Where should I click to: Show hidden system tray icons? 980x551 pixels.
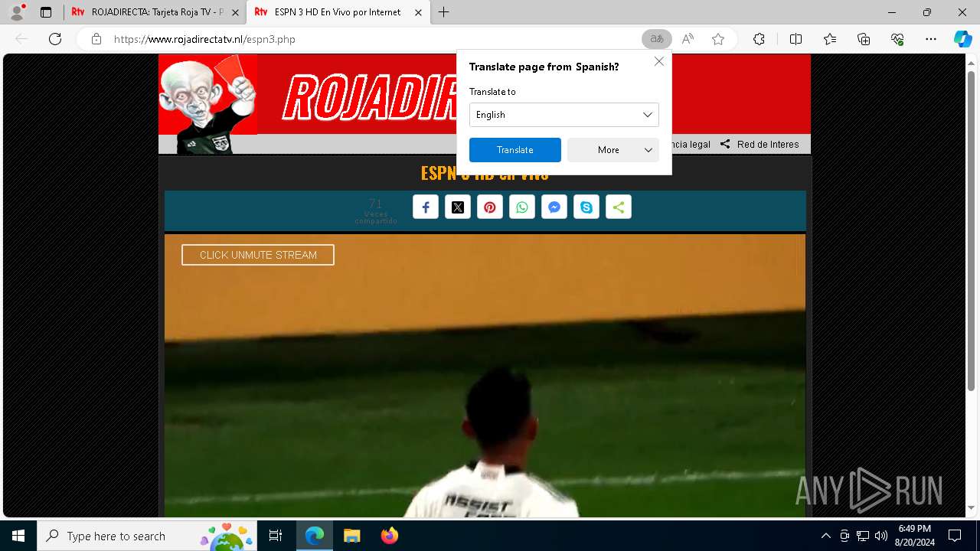tap(825, 536)
